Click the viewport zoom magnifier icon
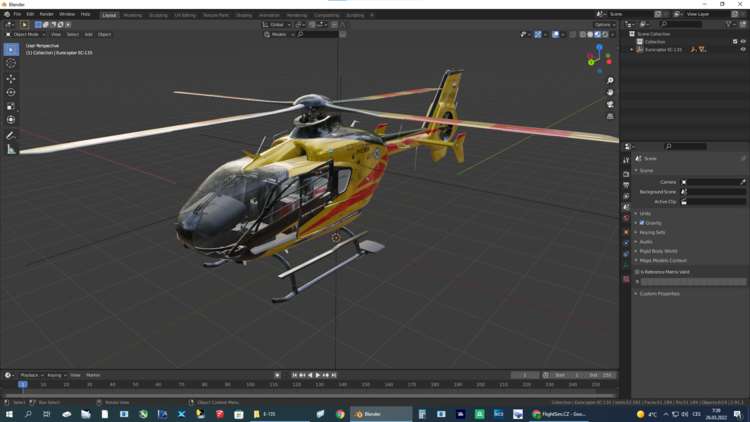Screen dimensions: 750x422 tap(610, 80)
